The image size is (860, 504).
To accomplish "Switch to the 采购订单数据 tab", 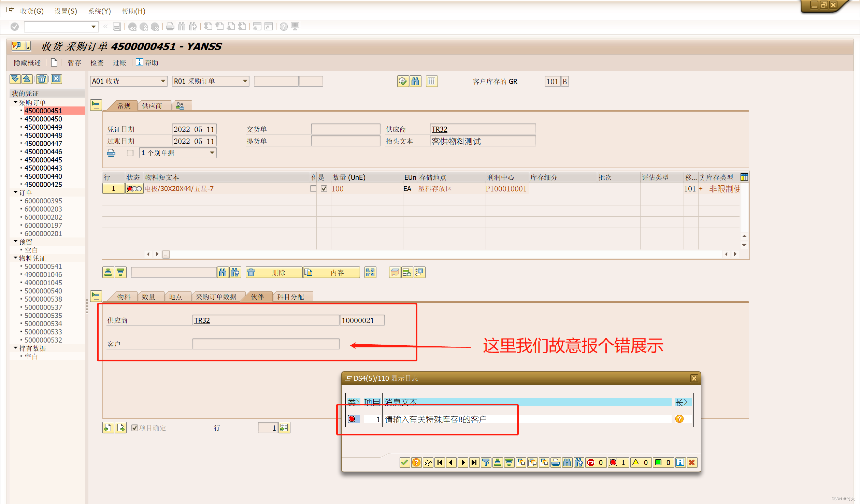I will [216, 297].
